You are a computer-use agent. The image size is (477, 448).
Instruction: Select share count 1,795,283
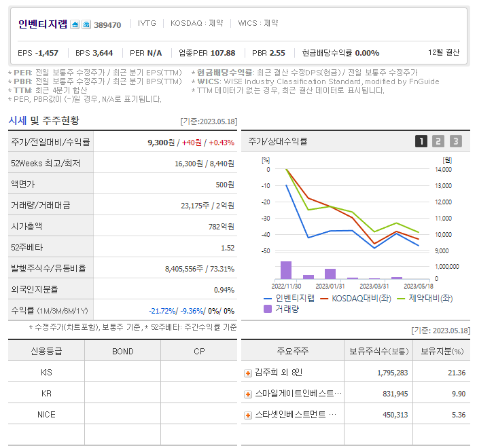[x=393, y=373]
